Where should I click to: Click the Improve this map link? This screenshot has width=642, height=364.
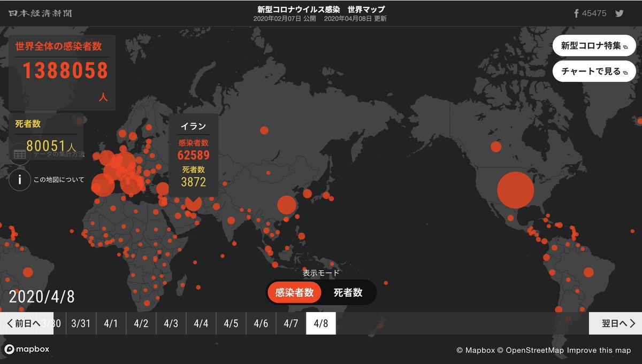tap(599, 351)
